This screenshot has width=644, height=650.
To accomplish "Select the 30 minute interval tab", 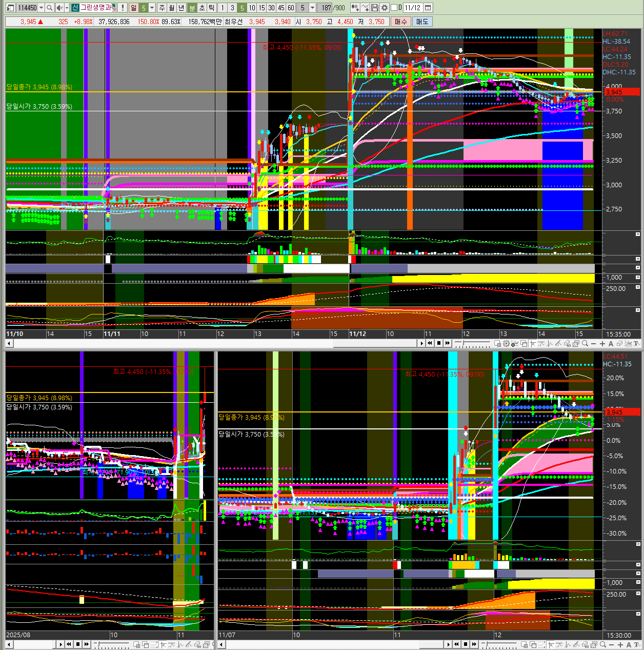I will [271, 8].
